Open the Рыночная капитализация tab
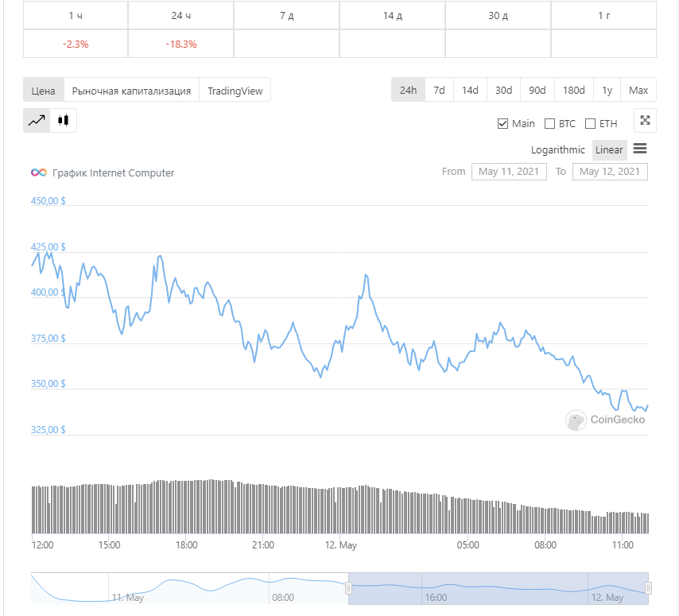 click(131, 91)
